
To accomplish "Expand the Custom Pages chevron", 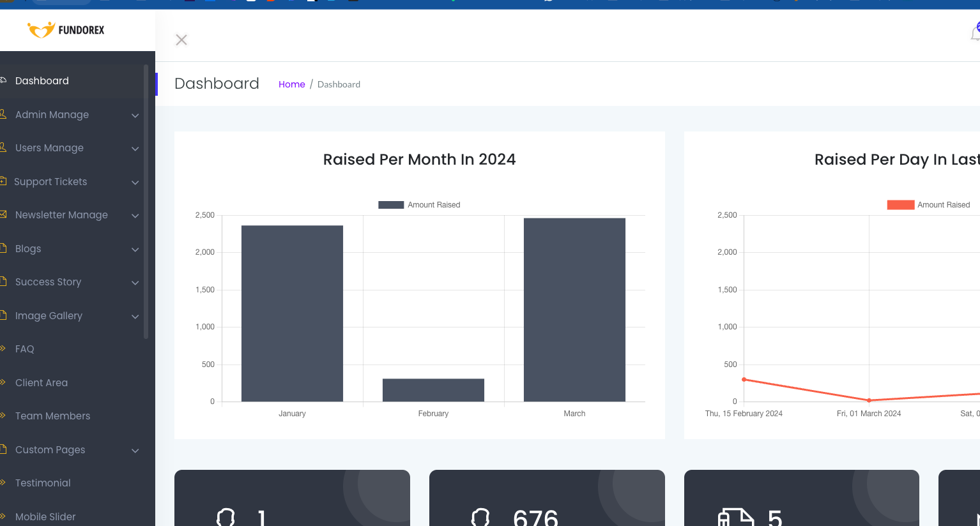I will pos(135,451).
